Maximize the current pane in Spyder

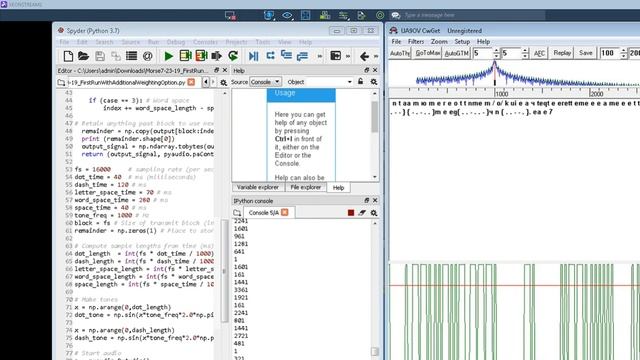click(336, 56)
